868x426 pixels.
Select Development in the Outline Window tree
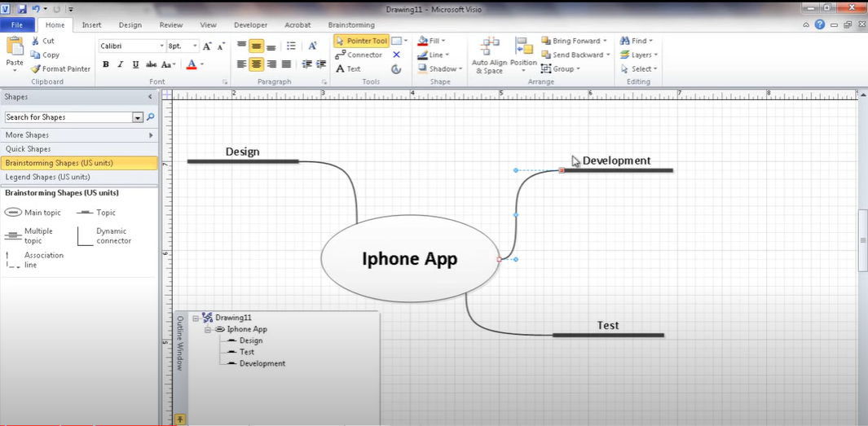click(262, 363)
